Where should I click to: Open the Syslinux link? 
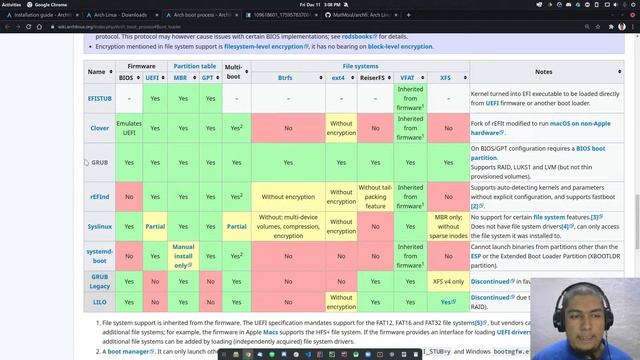coord(100,227)
